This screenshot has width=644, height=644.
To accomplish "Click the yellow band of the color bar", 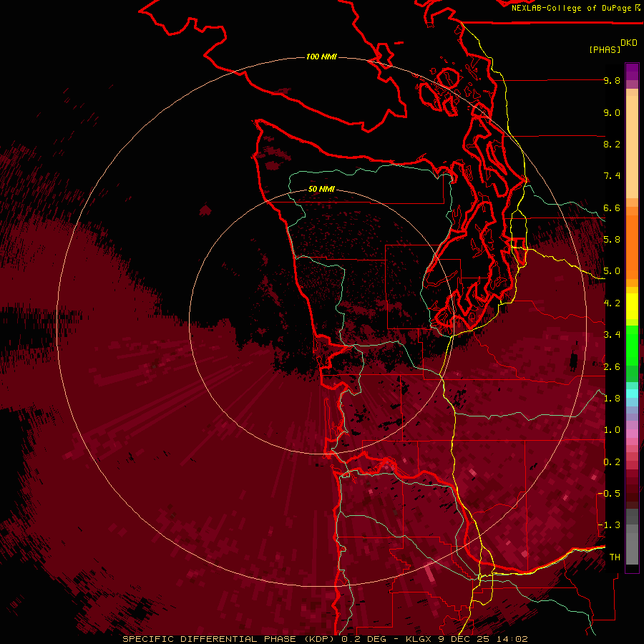I will (x=632, y=306).
